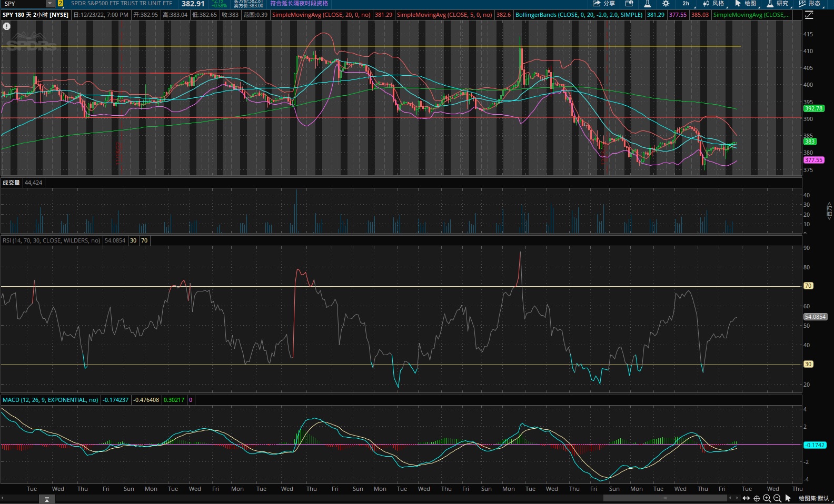This screenshot has height=504, width=834.
Task: Click the yellow 70 tag on RSI axis
Action: click(808, 286)
